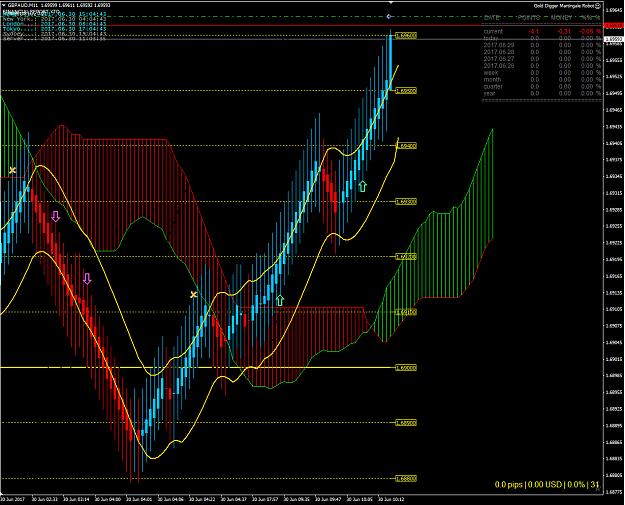Image resolution: width=625 pixels, height=505 pixels.
Task: Click the chart shift triangle on top edge
Action: tap(391, 2)
